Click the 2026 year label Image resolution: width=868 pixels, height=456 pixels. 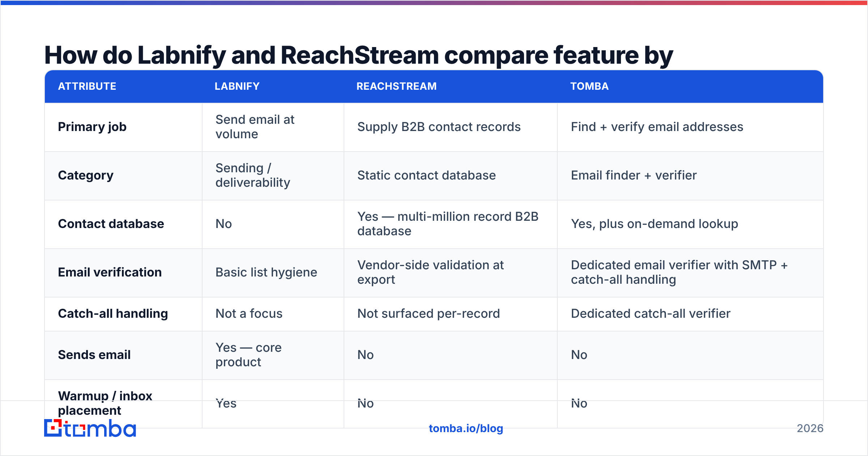point(810,428)
